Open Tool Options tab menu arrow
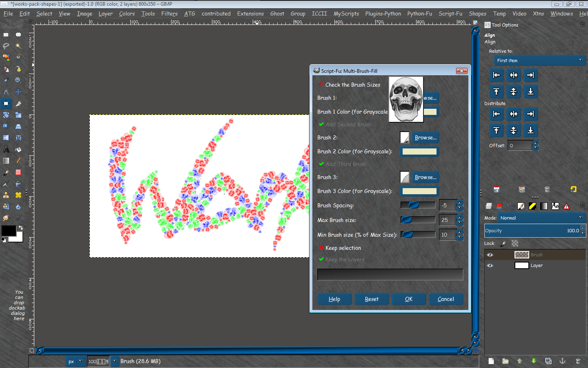 click(x=582, y=25)
